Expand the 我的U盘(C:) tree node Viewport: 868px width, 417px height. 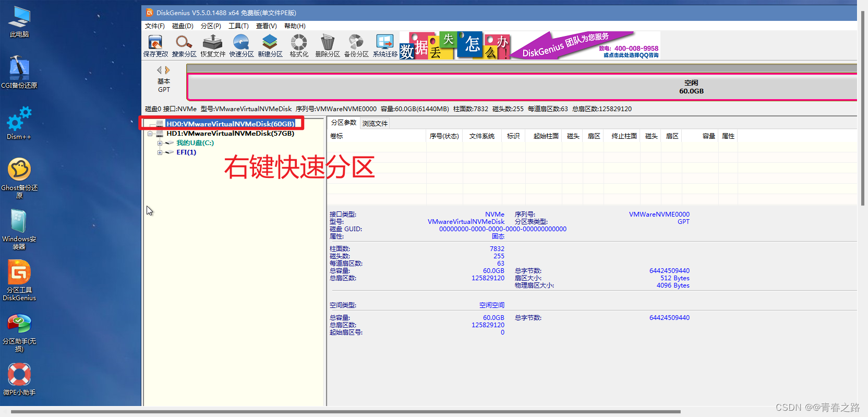click(160, 143)
